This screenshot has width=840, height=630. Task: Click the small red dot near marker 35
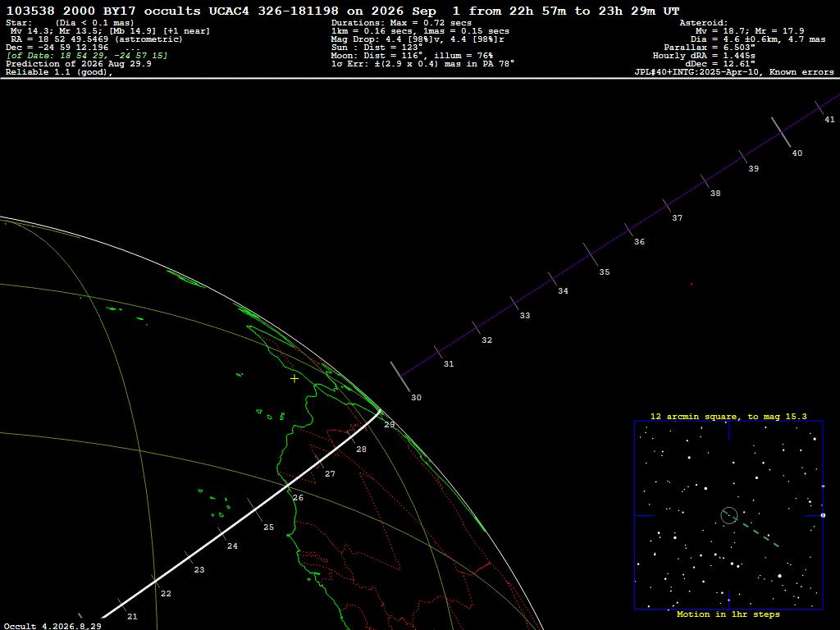pyautogui.click(x=691, y=284)
